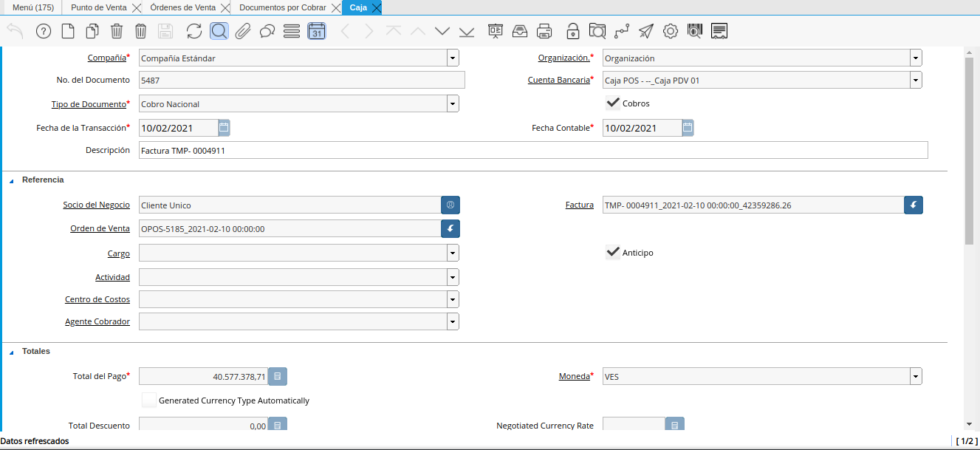This screenshot has height=450, width=980.
Task: Open the Archive viewer tray icon
Action: pyautogui.click(x=520, y=31)
